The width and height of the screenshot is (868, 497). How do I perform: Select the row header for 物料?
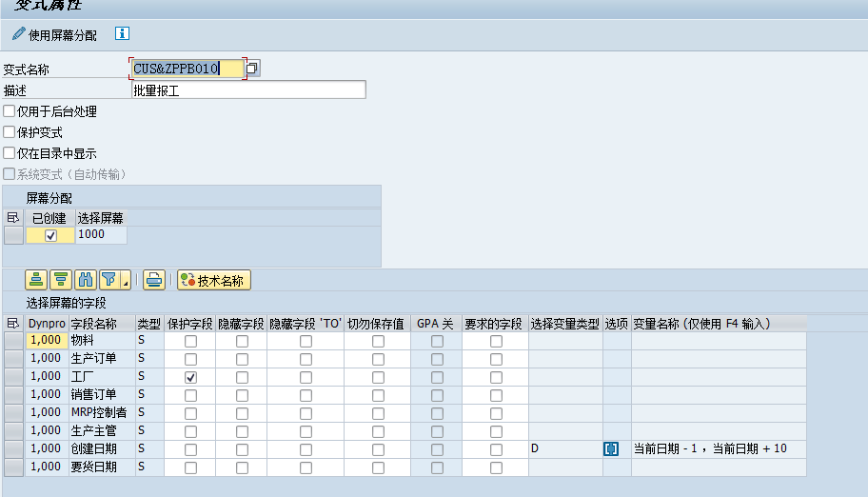coord(13,341)
